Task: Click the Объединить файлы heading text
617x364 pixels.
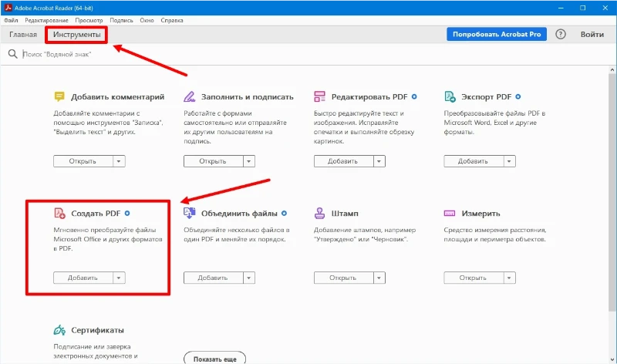Action: coord(239,214)
